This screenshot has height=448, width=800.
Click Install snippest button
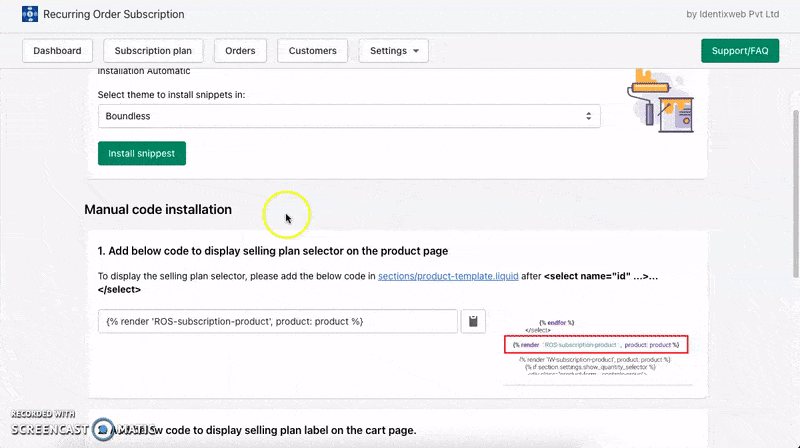[142, 153]
